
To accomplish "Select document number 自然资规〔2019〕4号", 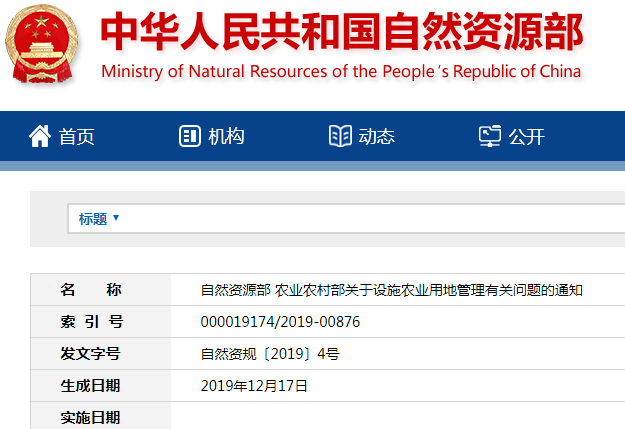I will 270,354.
